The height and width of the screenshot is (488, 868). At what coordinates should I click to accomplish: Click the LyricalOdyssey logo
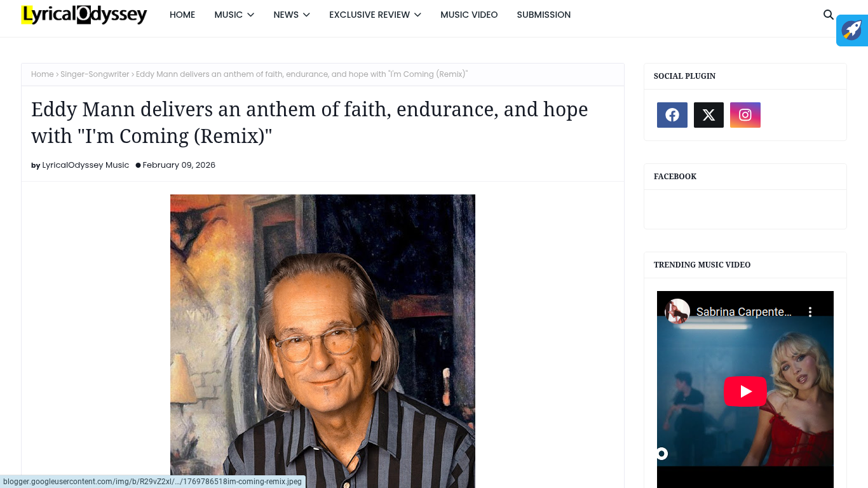tap(84, 15)
